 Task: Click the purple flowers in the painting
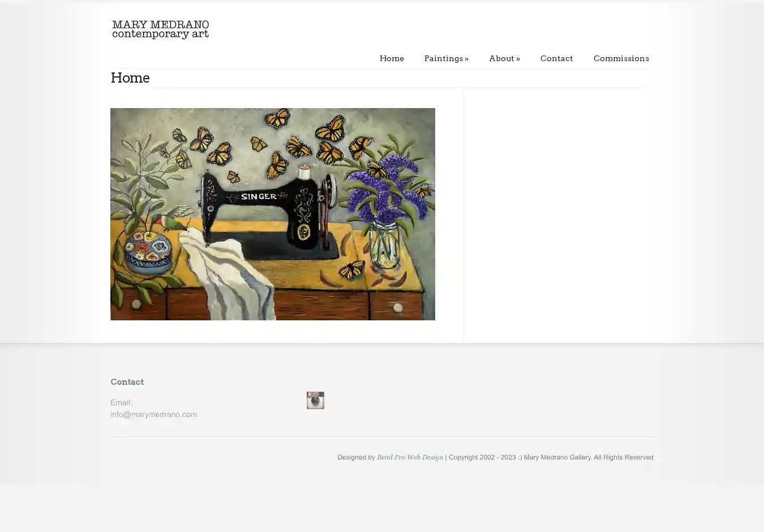click(x=387, y=184)
